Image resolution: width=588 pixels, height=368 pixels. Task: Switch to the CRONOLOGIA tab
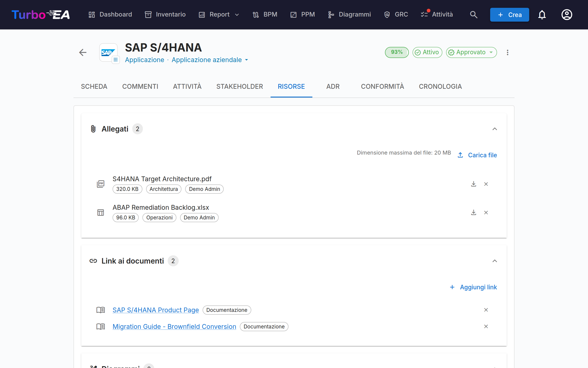tap(440, 86)
